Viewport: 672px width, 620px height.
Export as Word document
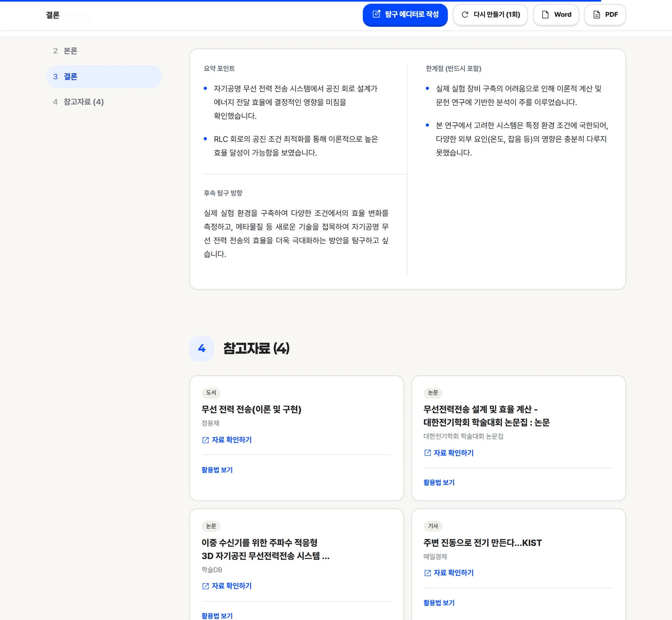point(556,15)
